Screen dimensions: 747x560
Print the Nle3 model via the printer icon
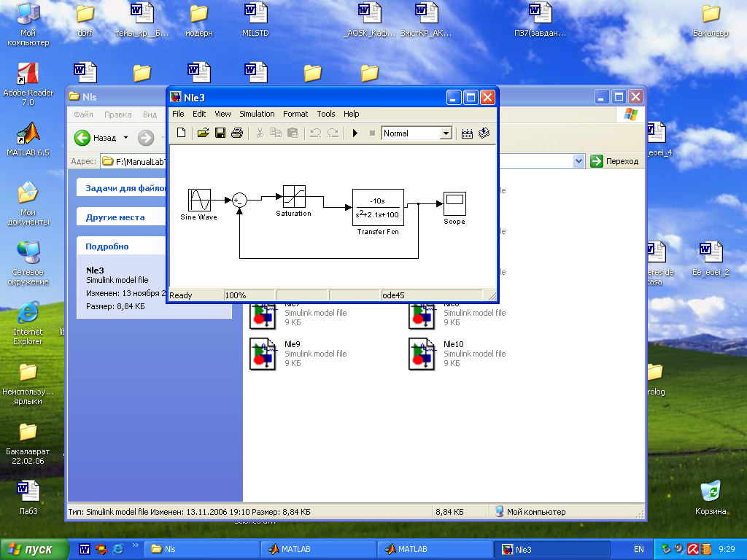tap(237, 133)
